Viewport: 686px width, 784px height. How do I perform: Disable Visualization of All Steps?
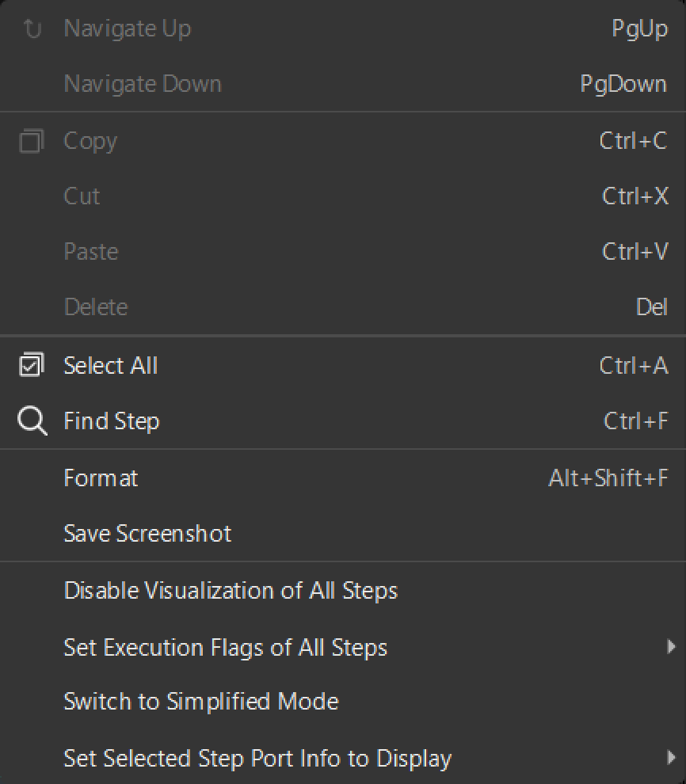pyautogui.click(x=231, y=590)
